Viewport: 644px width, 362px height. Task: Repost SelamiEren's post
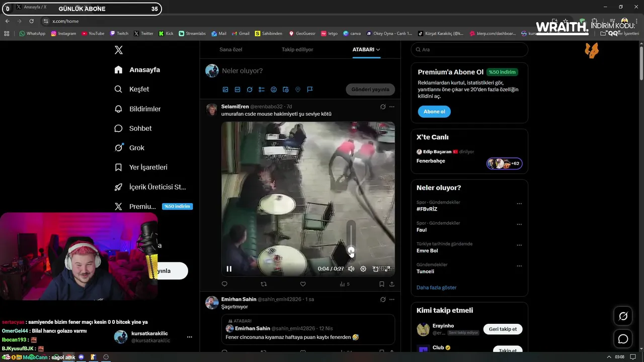(264, 284)
